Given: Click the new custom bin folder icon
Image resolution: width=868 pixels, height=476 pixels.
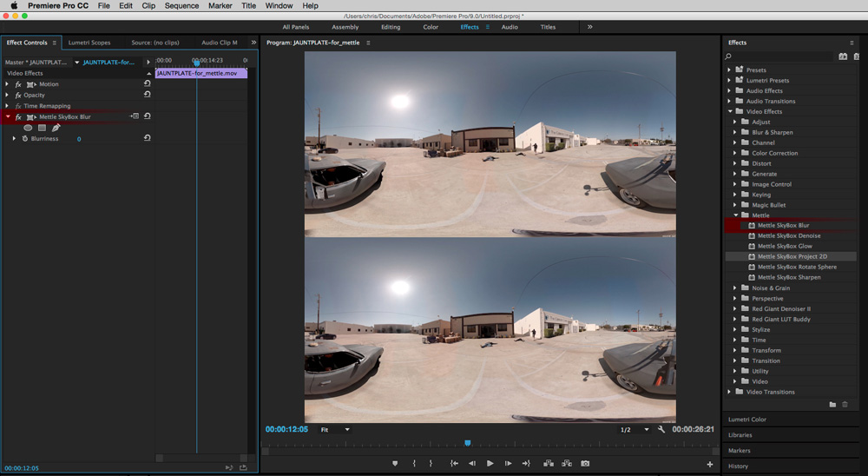Looking at the screenshot, I should pos(832,405).
